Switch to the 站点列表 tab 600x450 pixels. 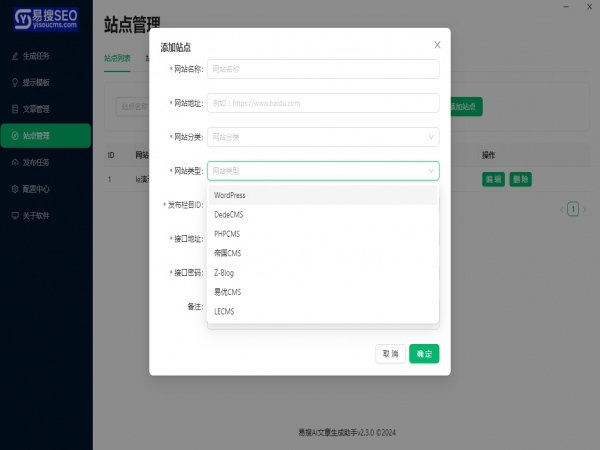(x=117, y=58)
